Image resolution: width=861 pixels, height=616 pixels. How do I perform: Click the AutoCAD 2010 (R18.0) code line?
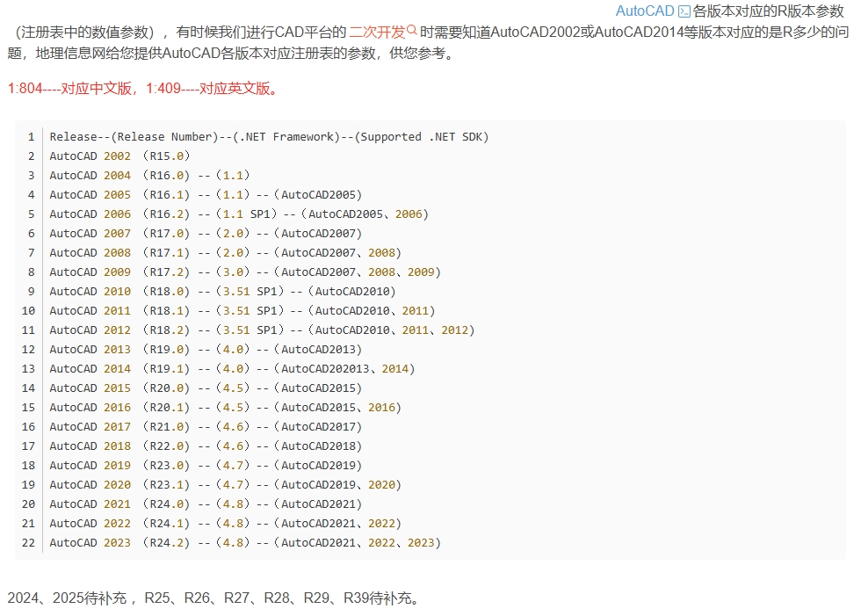pyautogui.click(x=222, y=292)
